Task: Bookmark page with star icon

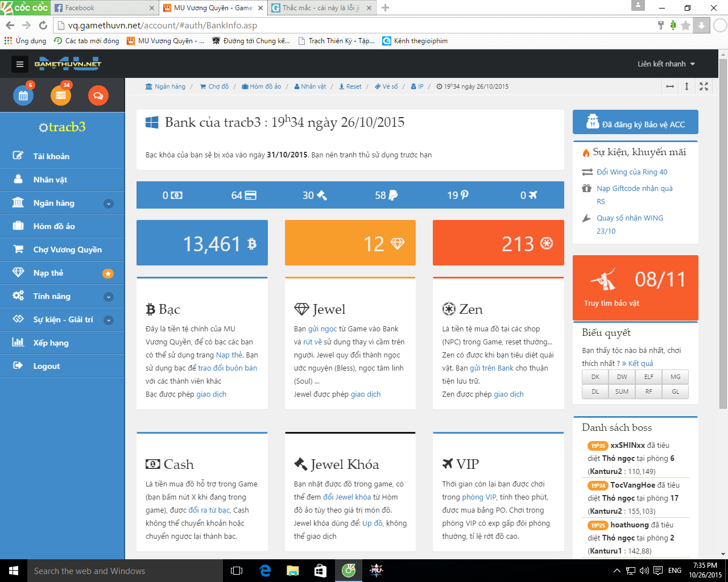Action: pos(686,25)
